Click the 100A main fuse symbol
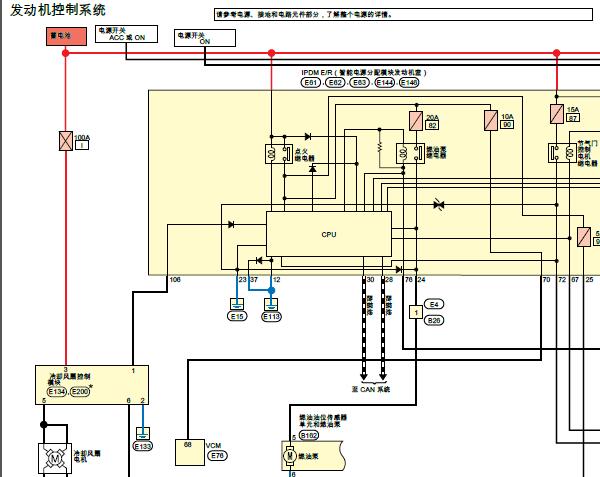 (66, 141)
